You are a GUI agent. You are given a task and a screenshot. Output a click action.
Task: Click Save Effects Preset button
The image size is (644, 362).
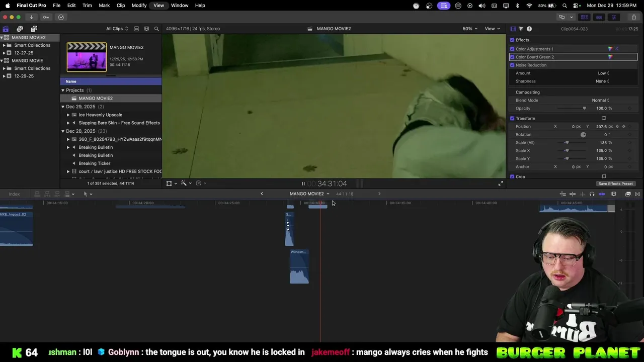[x=616, y=184]
